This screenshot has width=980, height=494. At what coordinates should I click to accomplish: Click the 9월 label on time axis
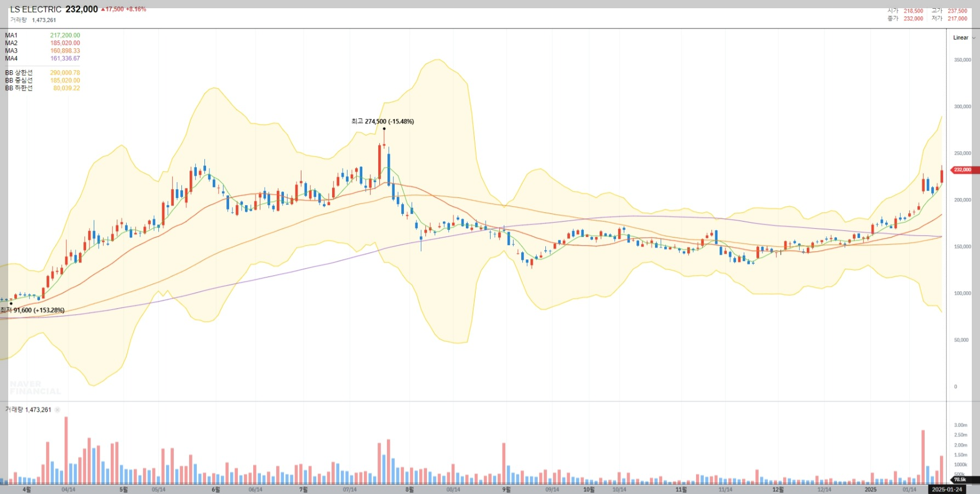coord(506,490)
